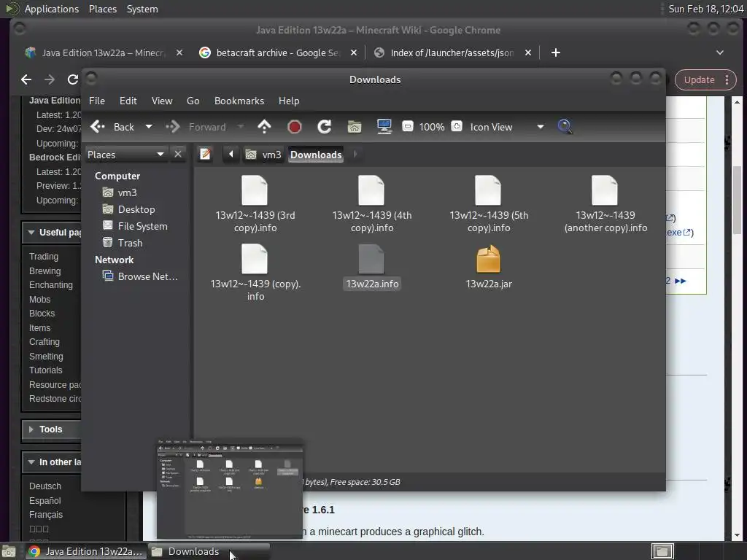Open the System menu in top panel
Image resolution: width=747 pixels, height=560 pixels.
[x=142, y=9]
